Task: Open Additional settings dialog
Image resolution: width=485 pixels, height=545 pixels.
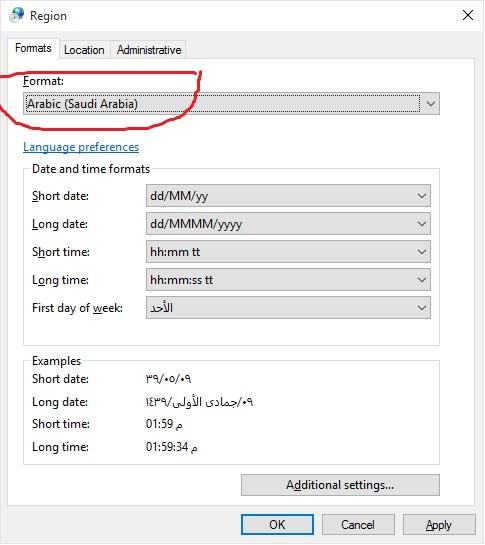Action: tap(340, 485)
